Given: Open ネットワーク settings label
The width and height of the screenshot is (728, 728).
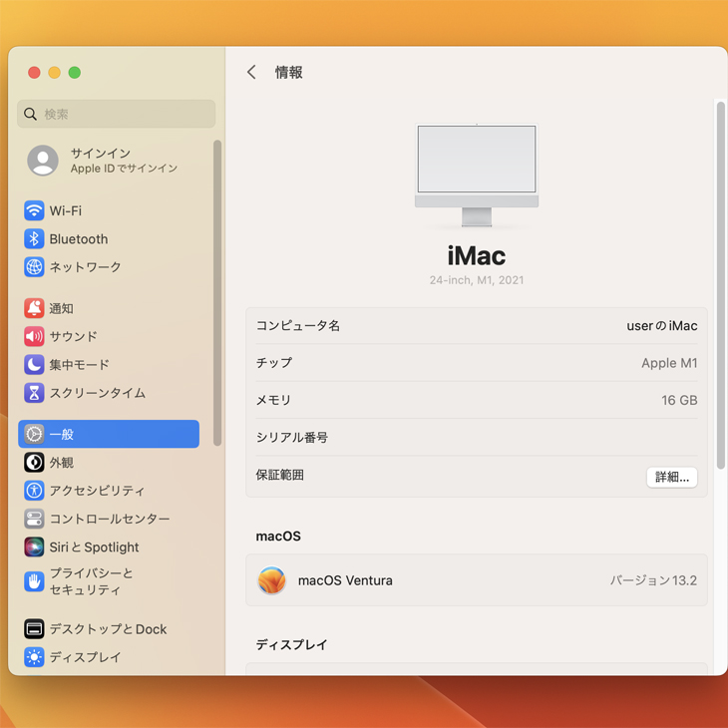Looking at the screenshot, I should point(85,267).
